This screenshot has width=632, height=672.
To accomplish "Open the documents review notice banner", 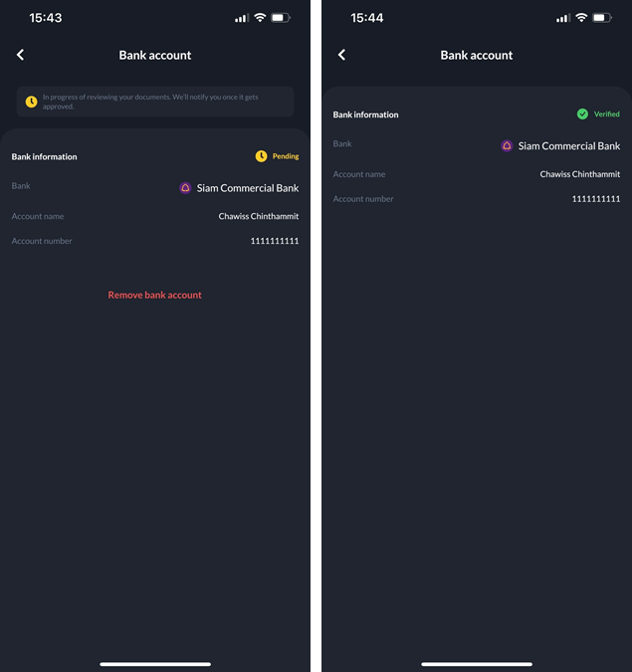I will pos(155,102).
